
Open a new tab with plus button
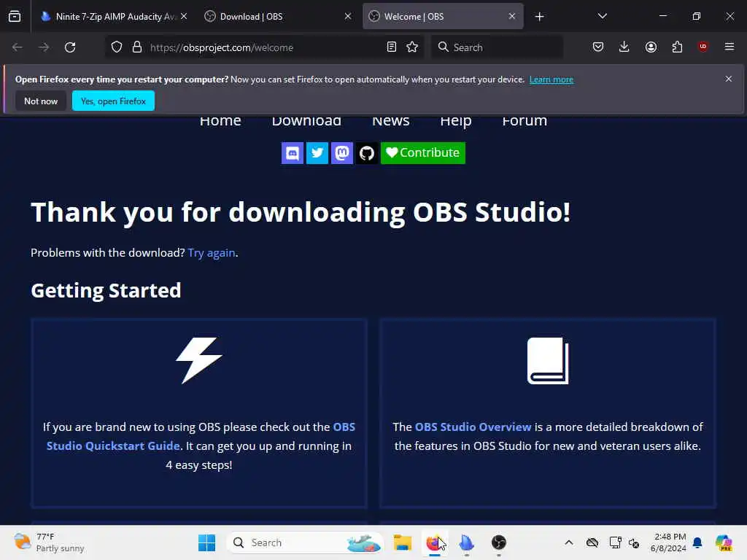(x=539, y=17)
